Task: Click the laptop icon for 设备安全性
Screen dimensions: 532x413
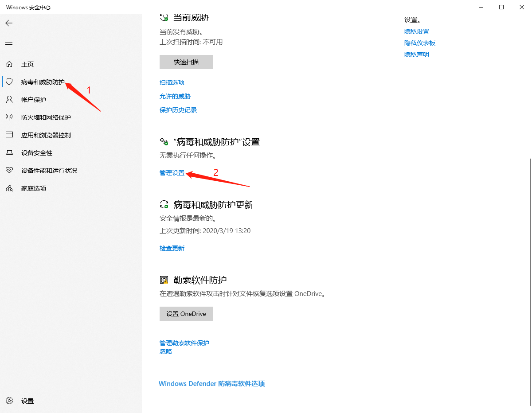Action: (9, 153)
